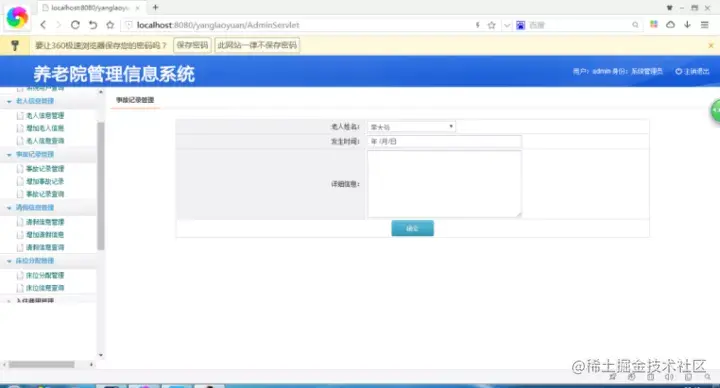The image size is (720, 388).
Task: Collapse the 事故记录管理 group header
Action: tap(34, 154)
